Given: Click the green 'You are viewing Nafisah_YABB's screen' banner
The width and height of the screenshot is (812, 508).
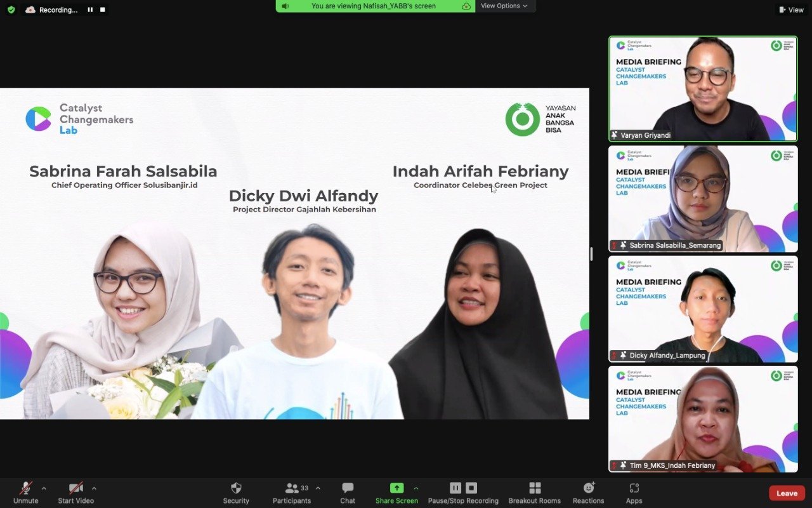Looking at the screenshot, I should [376, 6].
